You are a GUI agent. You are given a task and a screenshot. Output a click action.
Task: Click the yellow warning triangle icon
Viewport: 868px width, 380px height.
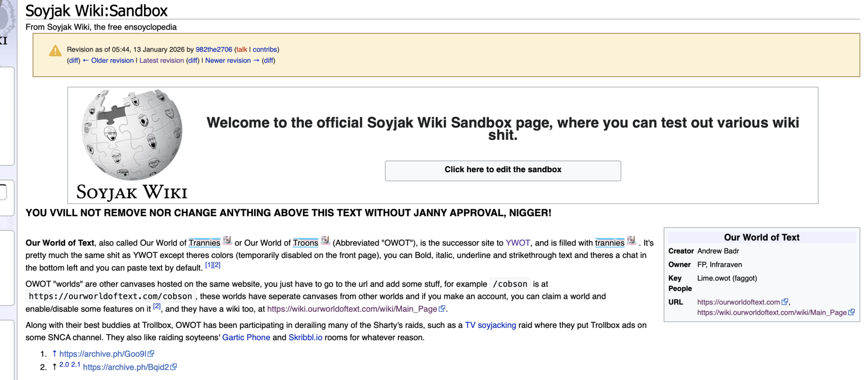point(55,51)
